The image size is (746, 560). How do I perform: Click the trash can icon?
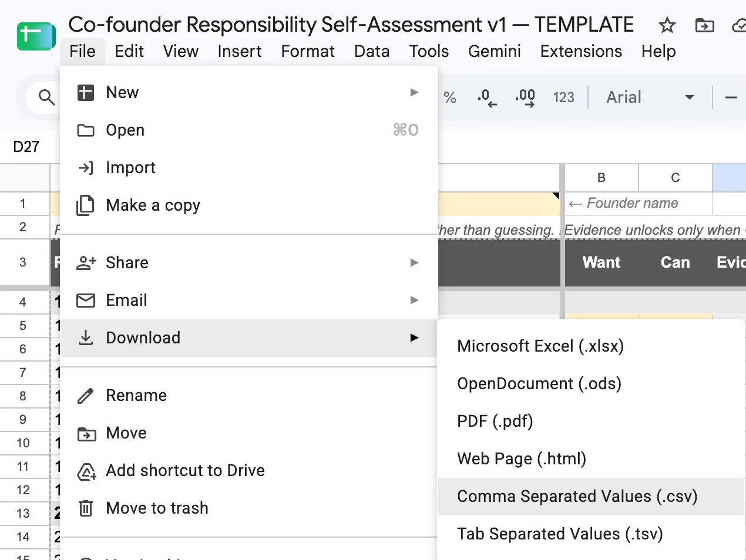[x=86, y=508]
